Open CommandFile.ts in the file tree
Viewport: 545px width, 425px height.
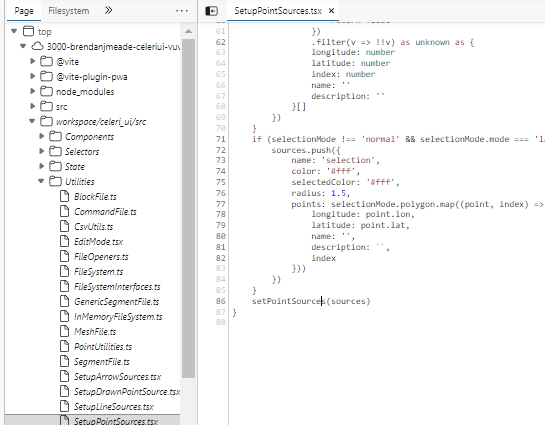[105, 212]
